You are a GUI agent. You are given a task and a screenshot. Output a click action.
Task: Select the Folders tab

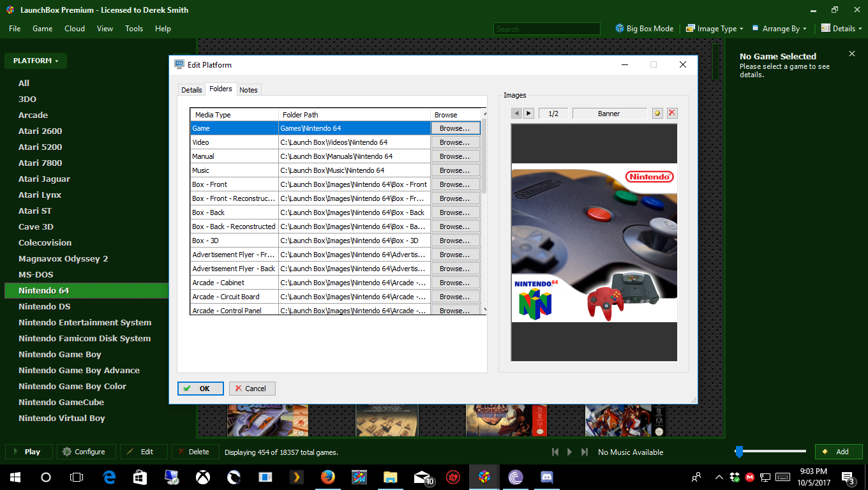pos(221,89)
